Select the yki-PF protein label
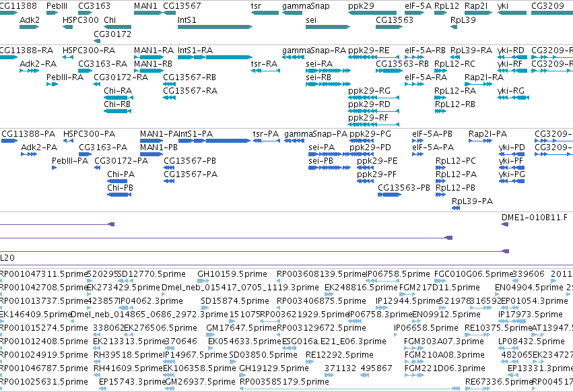Screen dimensions: 573x392 point(511,161)
